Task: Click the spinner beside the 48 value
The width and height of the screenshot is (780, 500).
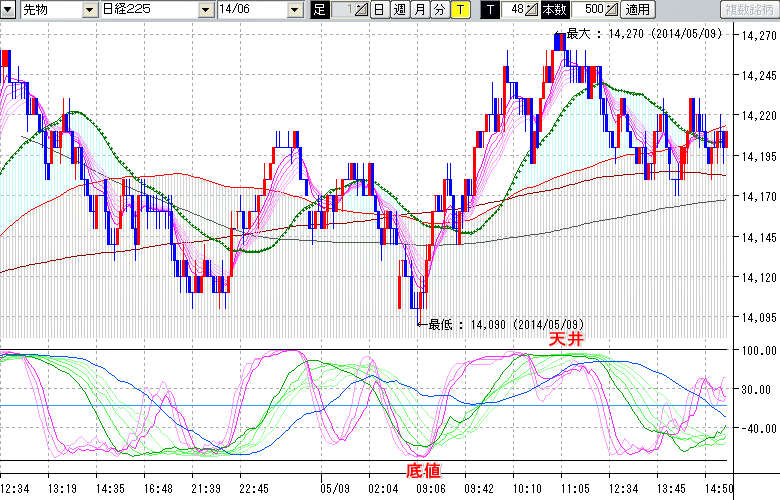Action: (533, 10)
